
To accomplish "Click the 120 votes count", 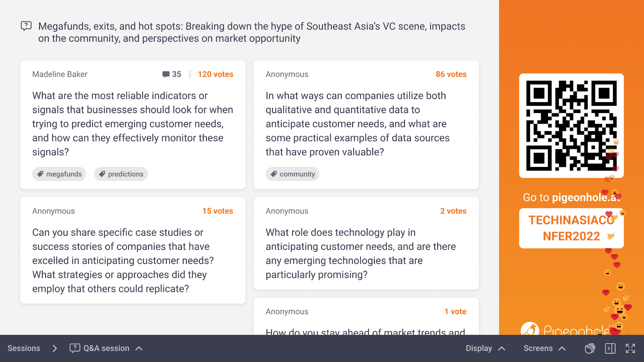I will pos(215,74).
